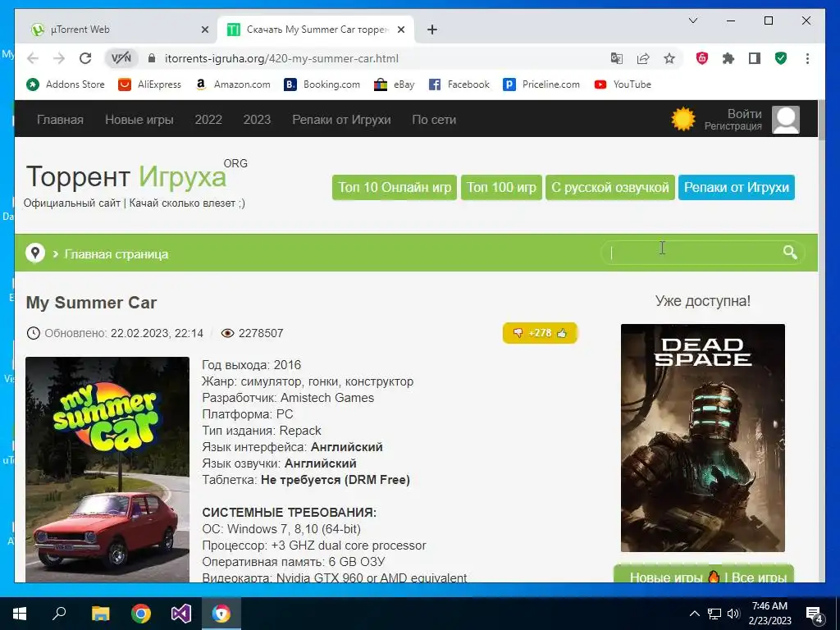840x630 pixels.
Task: Open Facebook bookmark
Action: tap(459, 84)
